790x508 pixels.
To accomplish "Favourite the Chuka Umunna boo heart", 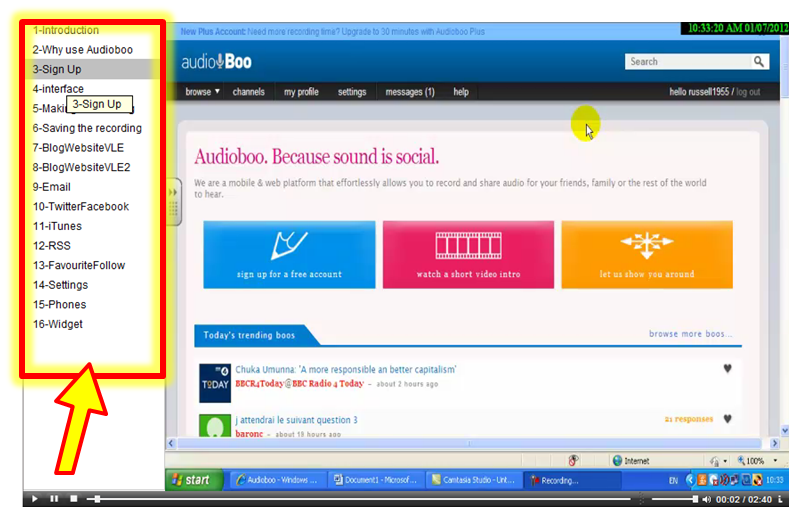I will click(727, 369).
